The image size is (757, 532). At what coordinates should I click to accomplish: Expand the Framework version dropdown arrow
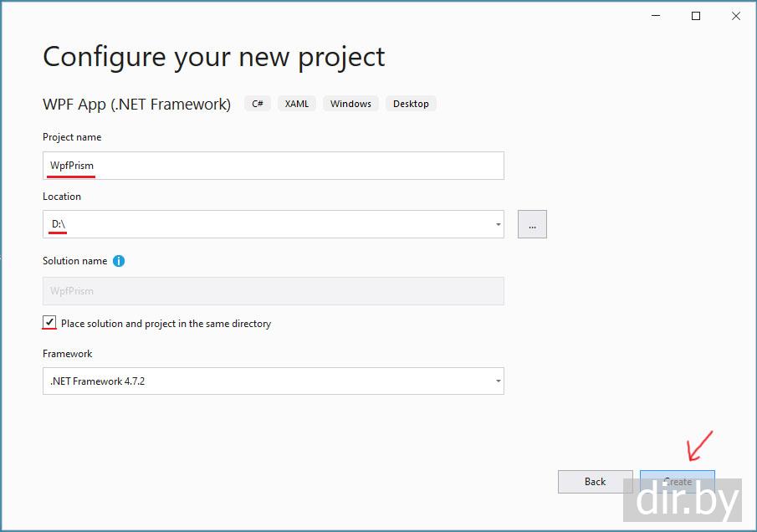(499, 381)
